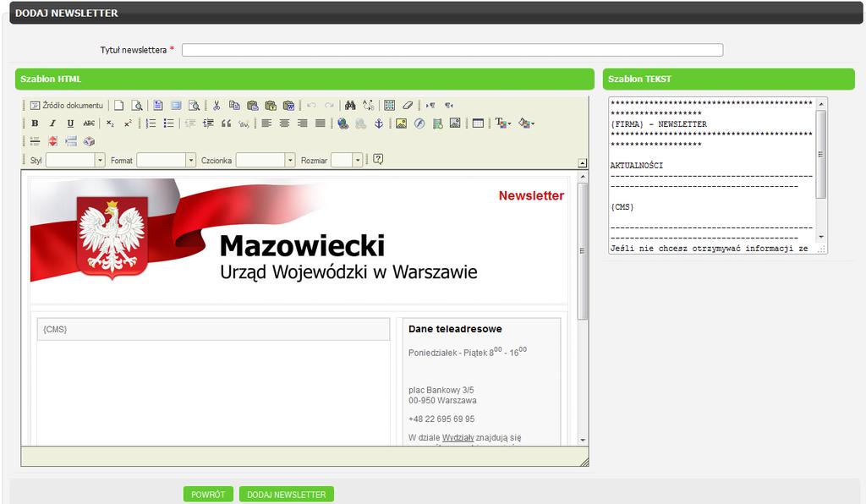
Task: Open the Replace tool icon
Action: [x=369, y=106]
